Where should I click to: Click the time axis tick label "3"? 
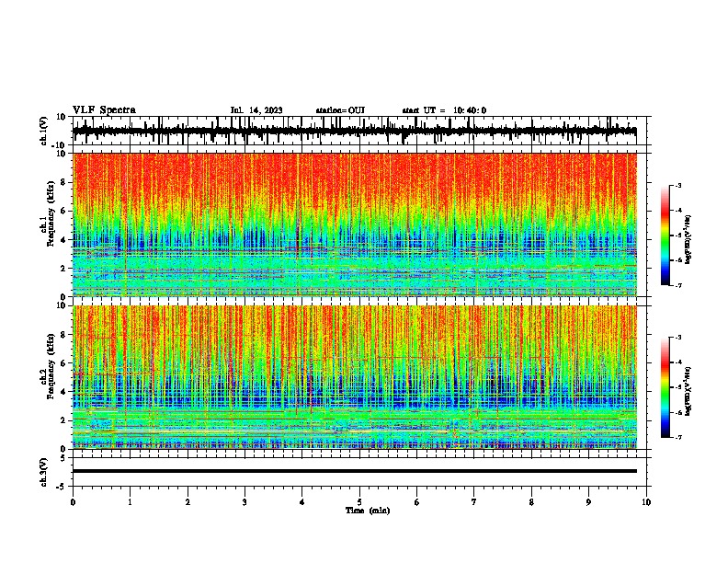pos(245,502)
